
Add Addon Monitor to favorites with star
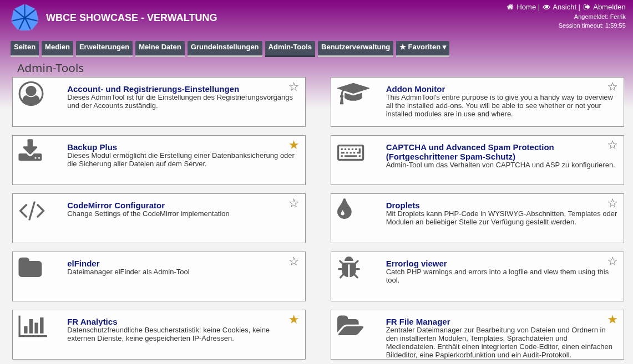(612, 86)
